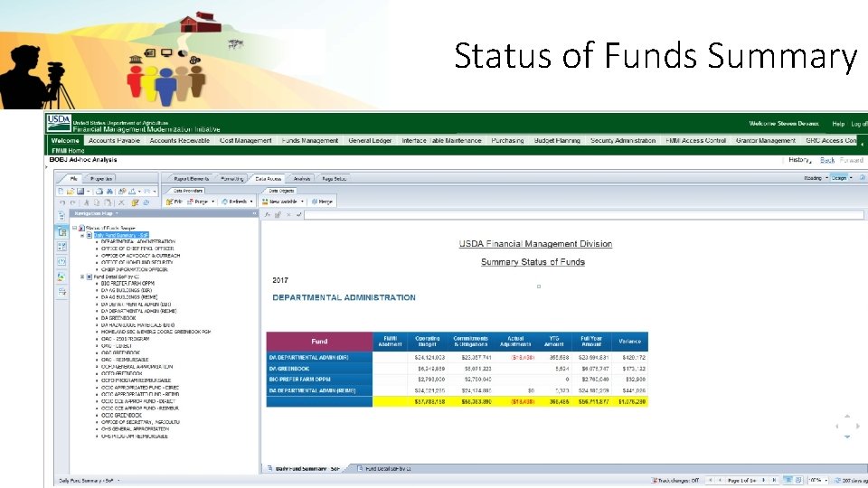This screenshot has width=868, height=488.
Task: Open the General Ledger menu
Action: tap(370, 141)
